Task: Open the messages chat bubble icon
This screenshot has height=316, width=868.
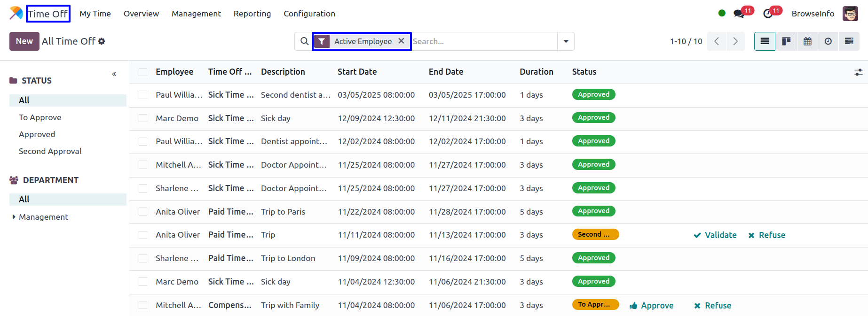Action: point(739,14)
